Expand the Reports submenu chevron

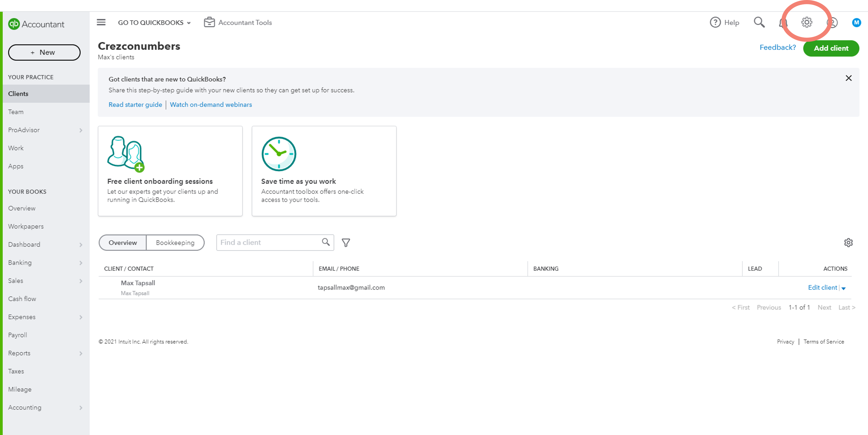pos(81,354)
